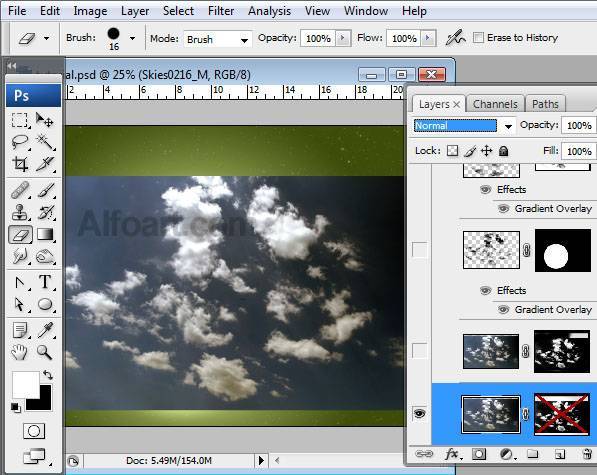
Task: Select the Brush tool in toolbox
Action: [45, 190]
